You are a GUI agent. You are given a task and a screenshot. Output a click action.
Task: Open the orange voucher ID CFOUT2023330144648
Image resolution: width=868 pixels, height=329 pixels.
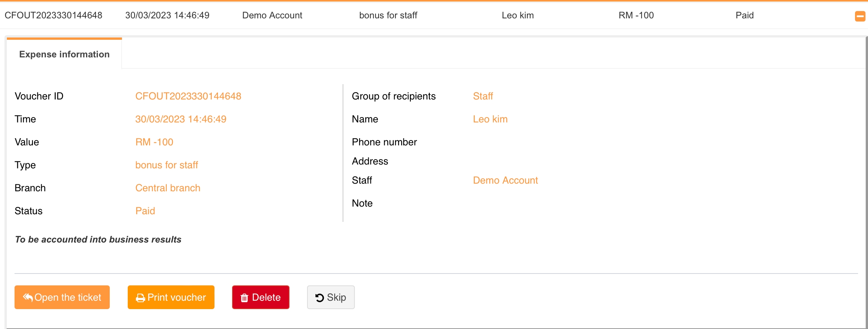pos(188,96)
